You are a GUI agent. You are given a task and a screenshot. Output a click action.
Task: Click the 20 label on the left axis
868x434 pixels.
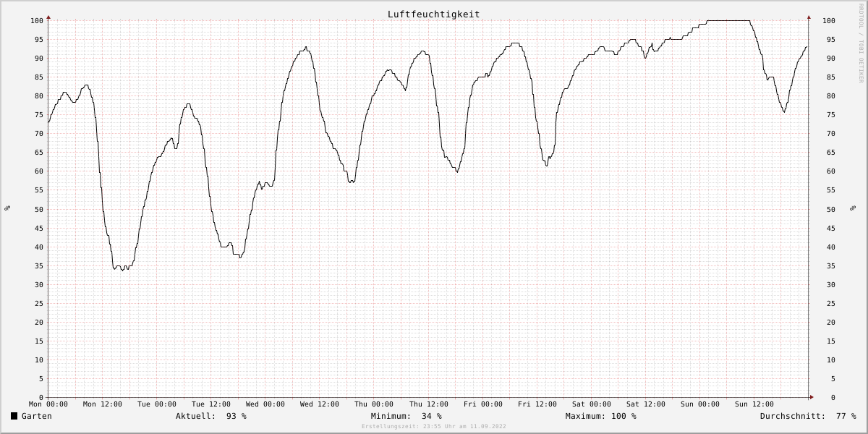(39, 322)
